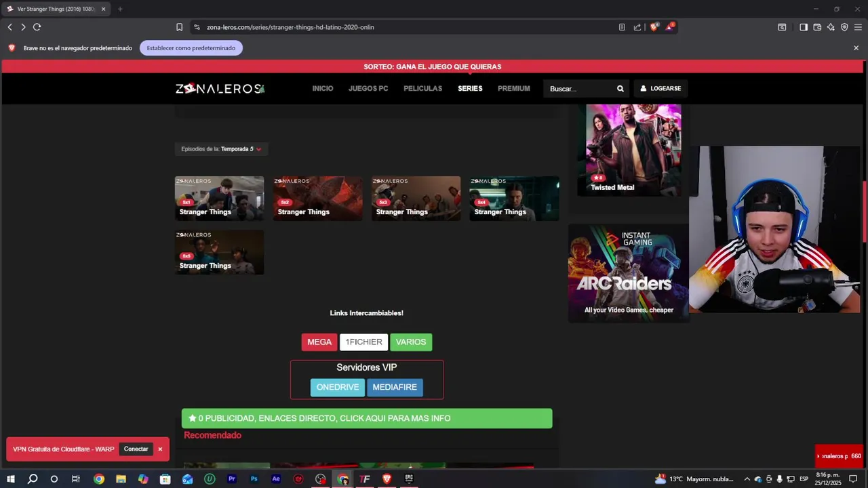The image size is (868, 488).
Task: Open Stranger Things episode 5x4 thumbnail
Action: 514,199
